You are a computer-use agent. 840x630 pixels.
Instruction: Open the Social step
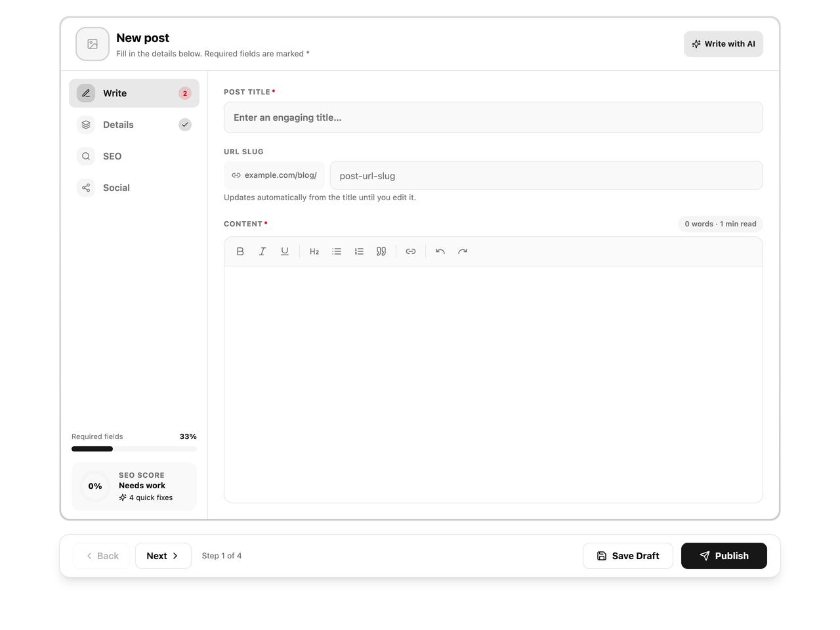134,188
